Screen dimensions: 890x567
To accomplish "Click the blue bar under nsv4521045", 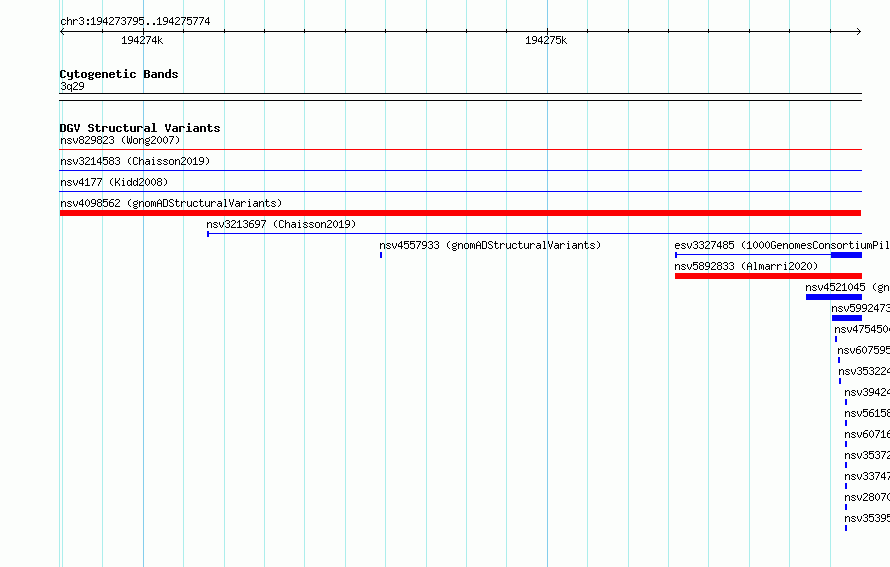I will [x=834, y=297].
